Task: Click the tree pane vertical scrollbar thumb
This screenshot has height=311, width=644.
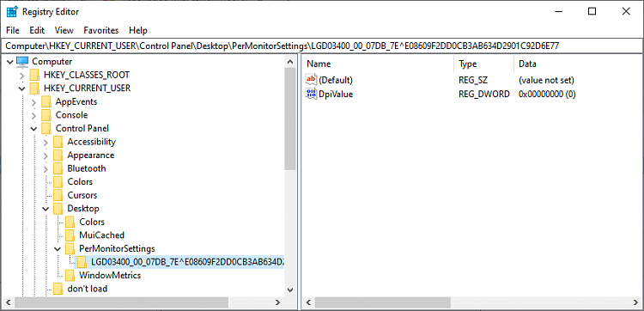Action: click(x=290, y=119)
